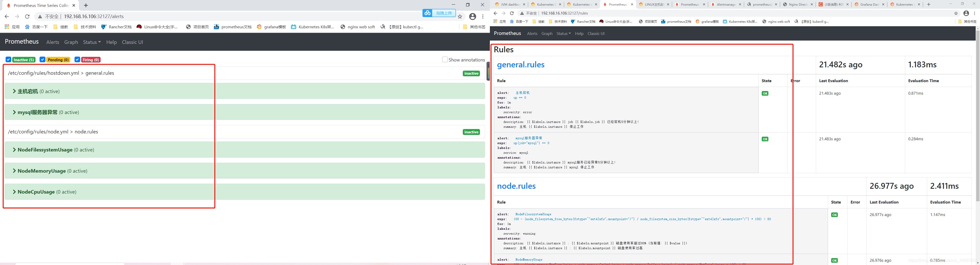
Task: Open the node.rules group link
Action: pyautogui.click(x=516, y=186)
